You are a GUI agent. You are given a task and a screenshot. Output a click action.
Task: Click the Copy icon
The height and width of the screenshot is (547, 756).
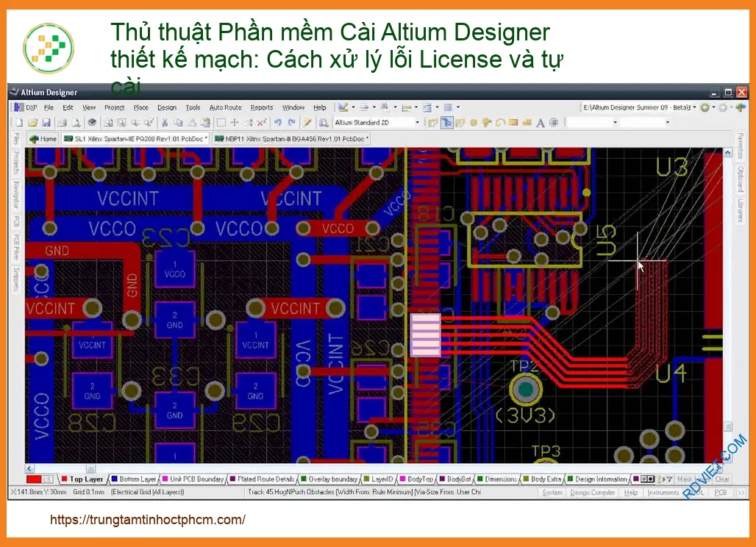click(x=179, y=123)
